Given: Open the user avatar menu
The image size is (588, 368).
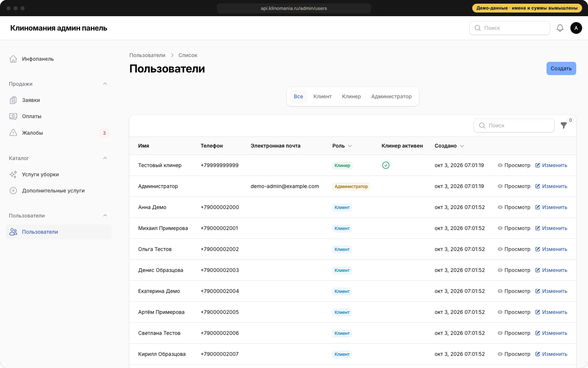Looking at the screenshot, I should (x=576, y=28).
